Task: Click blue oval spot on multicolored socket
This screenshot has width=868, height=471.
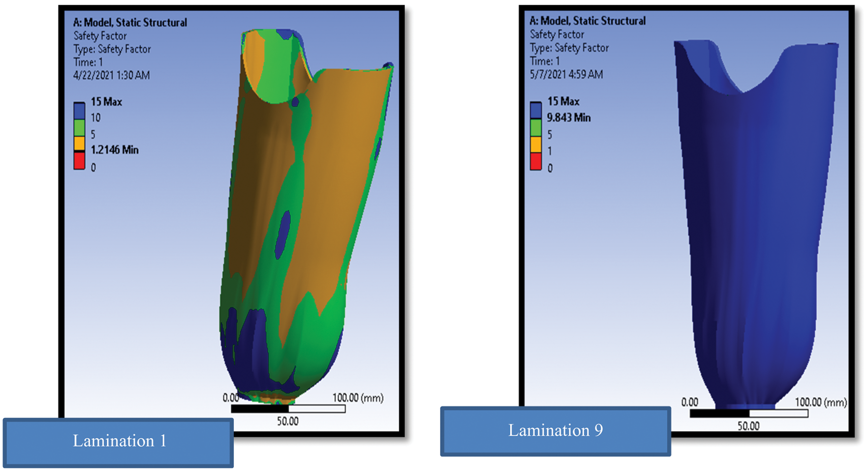Action: tap(283, 233)
